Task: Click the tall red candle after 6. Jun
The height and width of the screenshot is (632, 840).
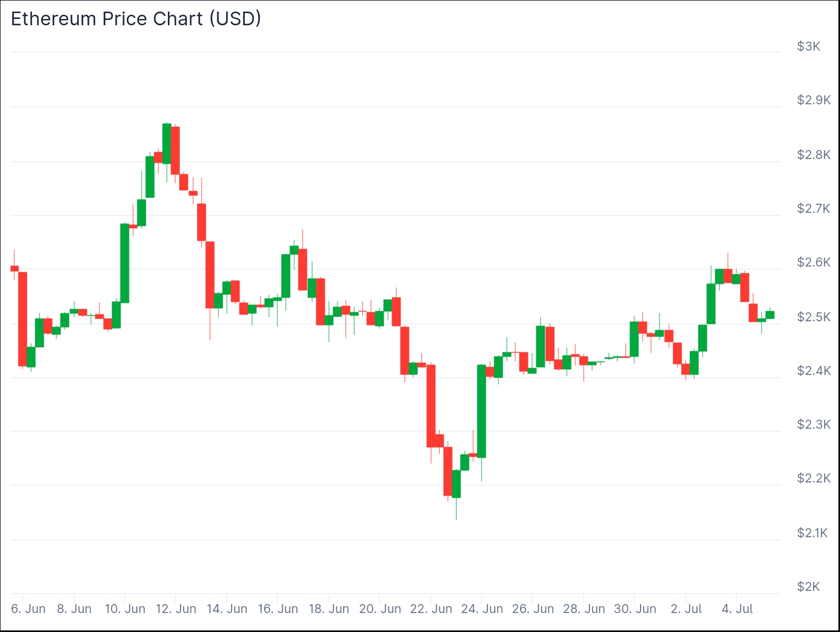Action: tap(23, 319)
